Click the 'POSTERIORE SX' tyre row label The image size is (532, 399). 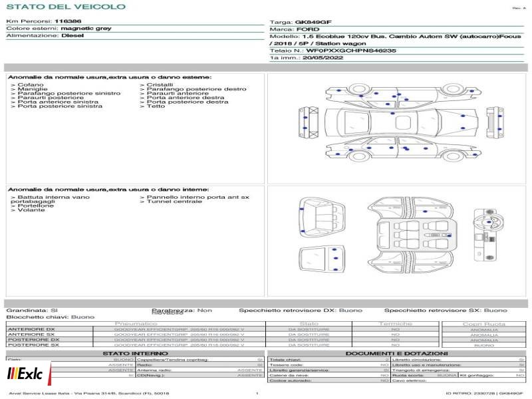coord(34,345)
